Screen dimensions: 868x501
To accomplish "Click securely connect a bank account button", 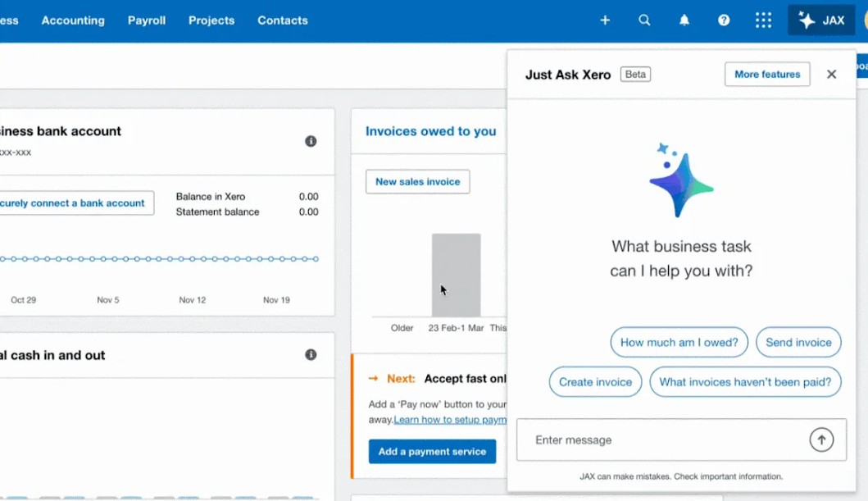I will [76, 203].
